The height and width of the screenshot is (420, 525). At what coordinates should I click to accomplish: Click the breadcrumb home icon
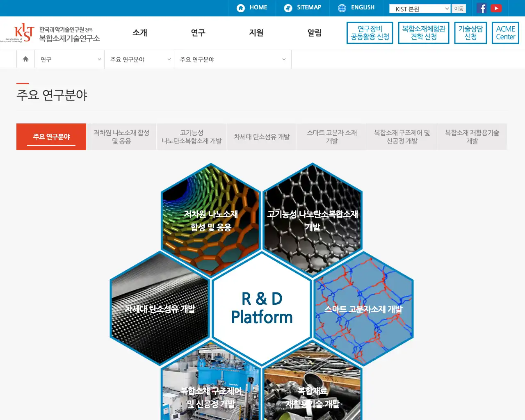click(25, 59)
